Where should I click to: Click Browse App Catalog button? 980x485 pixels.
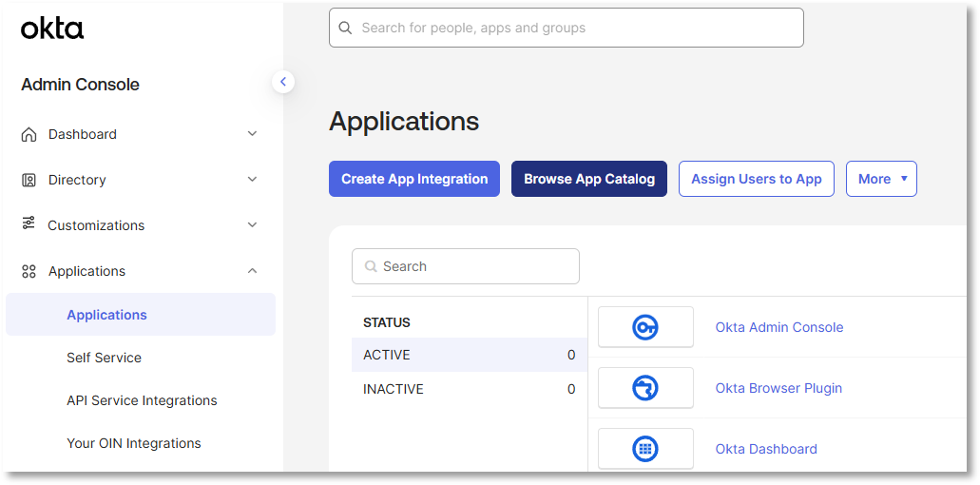[x=589, y=179]
